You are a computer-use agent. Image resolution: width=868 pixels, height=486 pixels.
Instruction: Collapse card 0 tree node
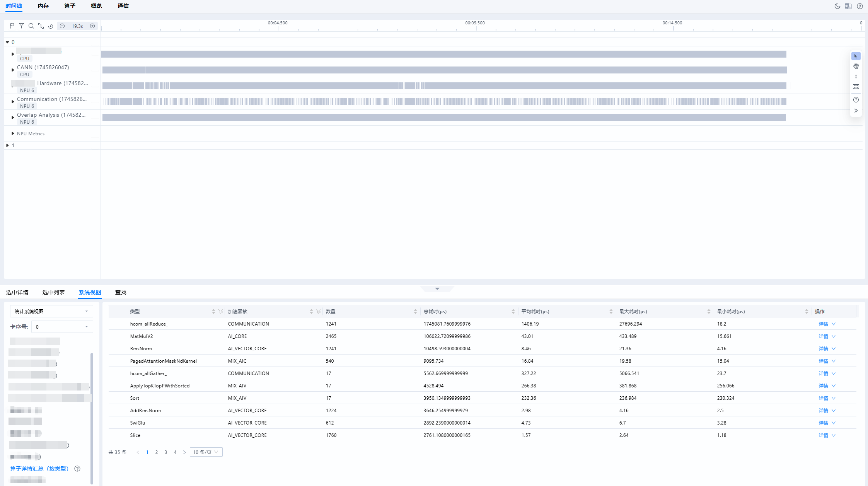(7, 42)
